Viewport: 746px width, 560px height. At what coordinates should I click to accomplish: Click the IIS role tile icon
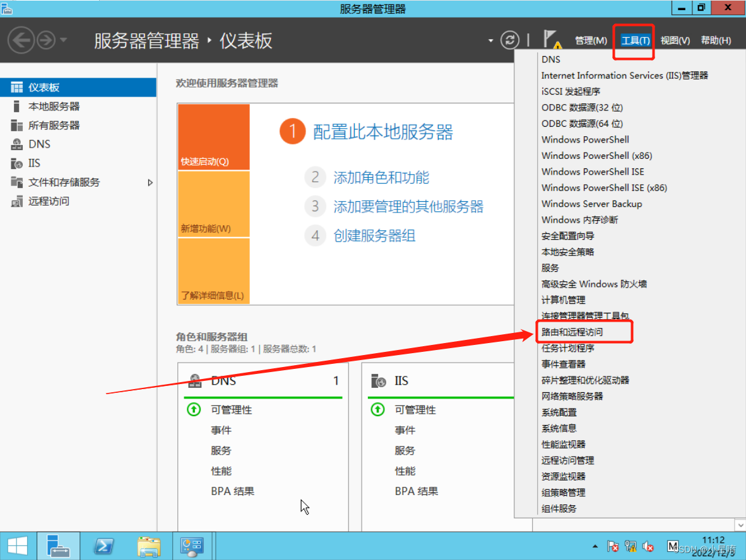[x=378, y=381]
